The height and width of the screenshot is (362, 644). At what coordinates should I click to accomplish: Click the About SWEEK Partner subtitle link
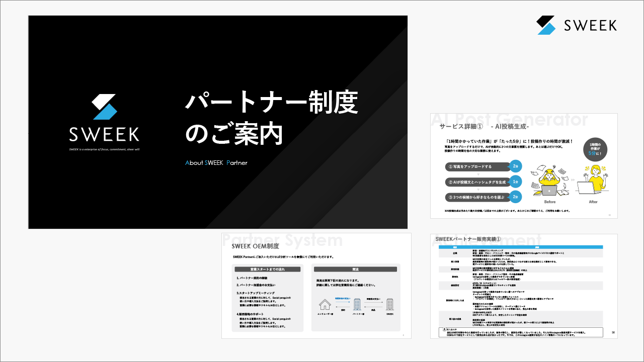216,162
